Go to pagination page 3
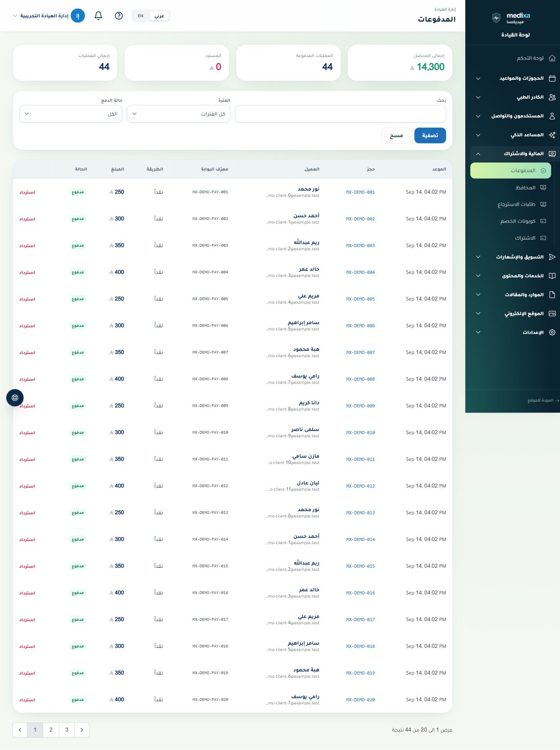This screenshot has height=750, width=560. click(x=67, y=730)
